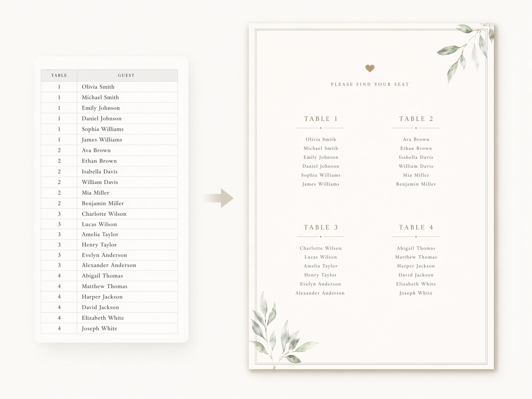532x399 pixels.
Task: Select Harper Jackson in the spreadsheet list
Action: (102, 296)
